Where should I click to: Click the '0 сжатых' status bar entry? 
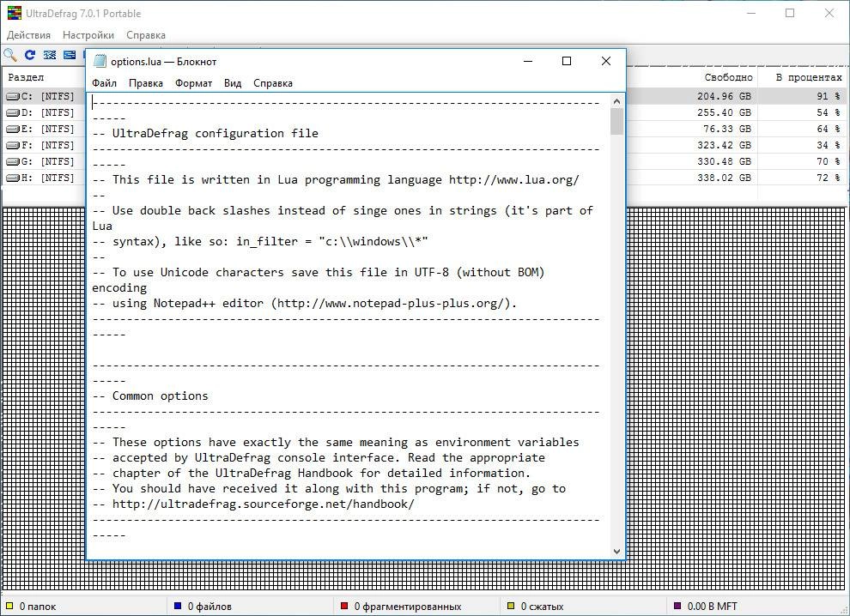[542, 607]
